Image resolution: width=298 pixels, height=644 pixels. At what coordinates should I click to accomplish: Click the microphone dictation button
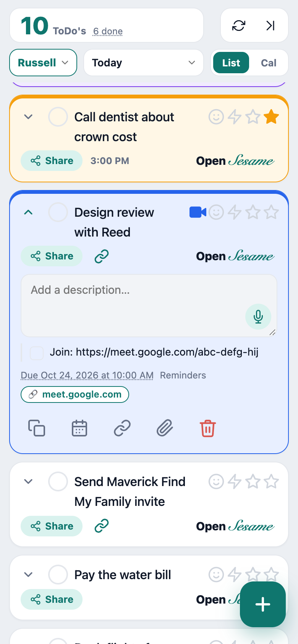point(258,317)
